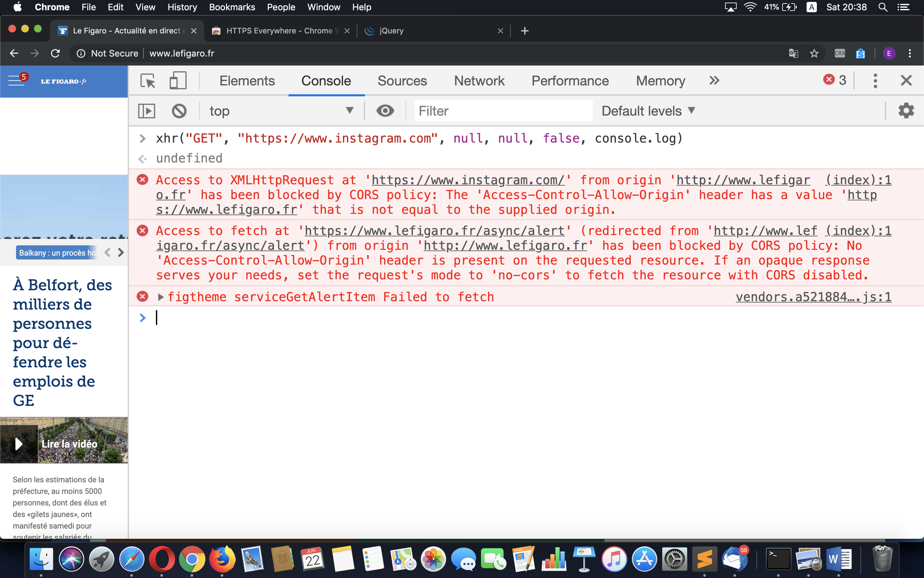Open the JavaScript context dropdown showing top
The width and height of the screenshot is (924, 578).
(x=281, y=111)
